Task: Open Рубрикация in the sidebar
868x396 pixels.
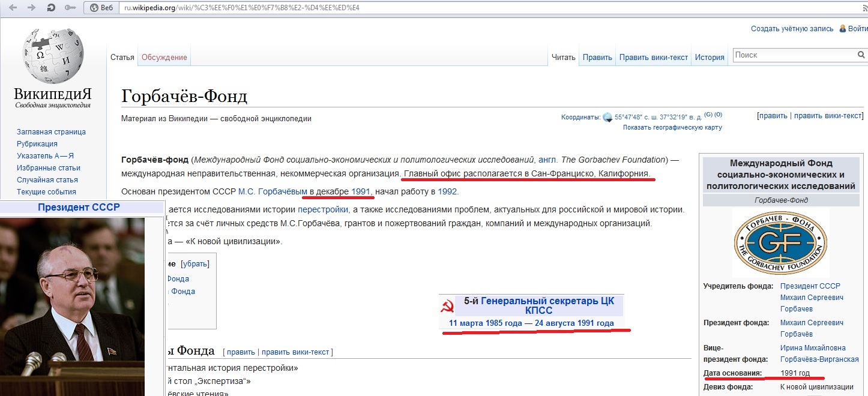Action: point(37,144)
